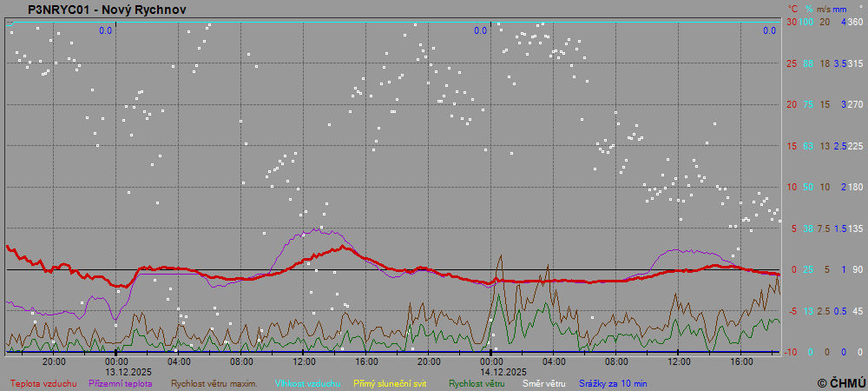868x391 pixels.
Task: Click the P3NRYC01 - Nový Rychnov chart title
Action: [x=106, y=10]
